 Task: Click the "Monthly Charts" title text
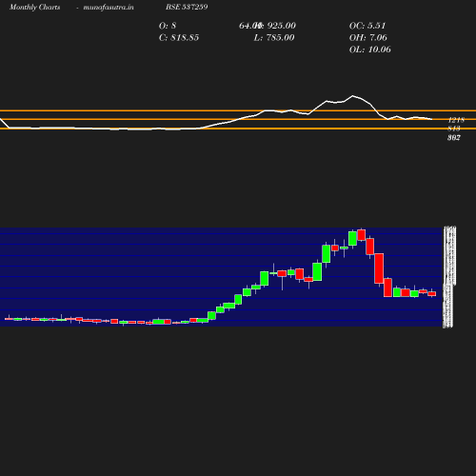pos(35,7)
